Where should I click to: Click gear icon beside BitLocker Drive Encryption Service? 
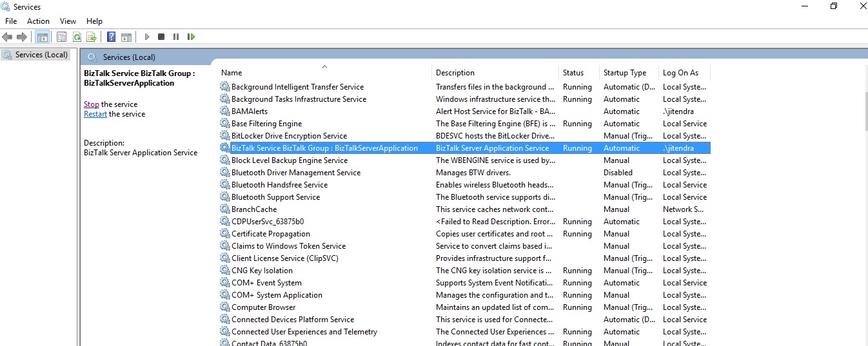pos(224,136)
